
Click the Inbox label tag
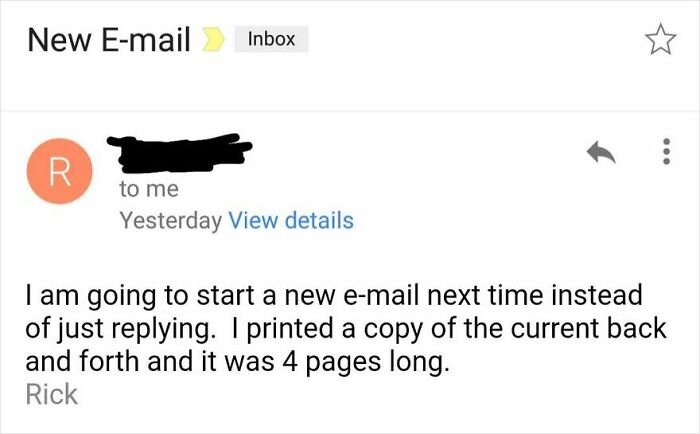click(x=271, y=40)
